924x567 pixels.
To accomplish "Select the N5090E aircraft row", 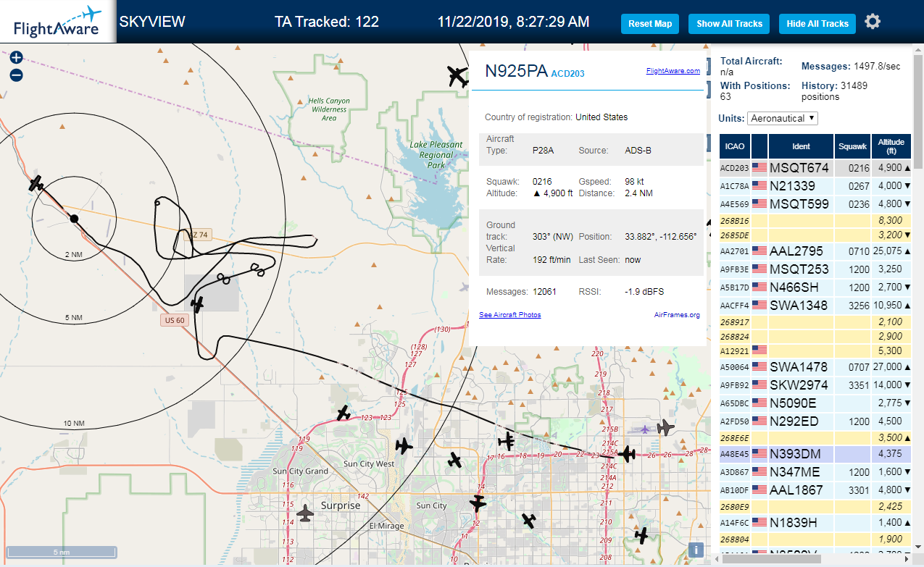I will point(815,403).
